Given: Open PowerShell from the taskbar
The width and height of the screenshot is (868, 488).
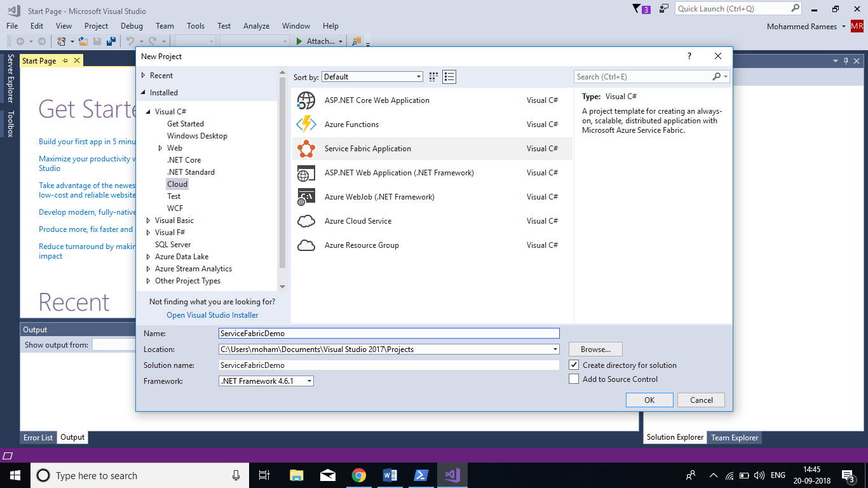Looking at the screenshot, I should tap(421, 475).
